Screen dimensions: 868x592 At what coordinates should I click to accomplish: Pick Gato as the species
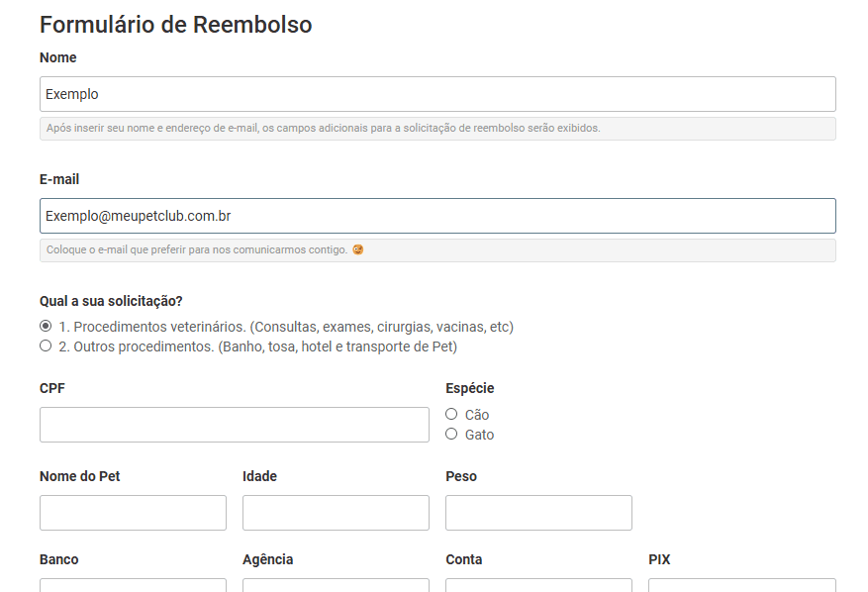pos(451,434)
